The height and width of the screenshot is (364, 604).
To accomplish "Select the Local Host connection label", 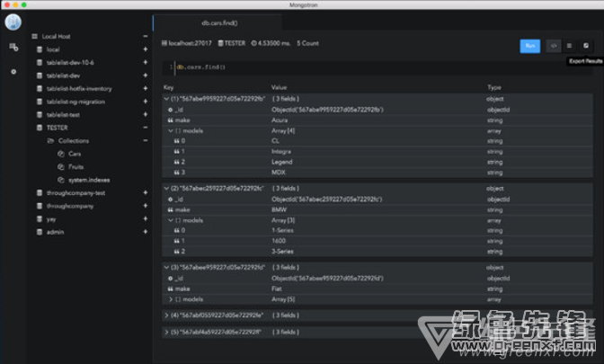I will click(x=57, y=36).
